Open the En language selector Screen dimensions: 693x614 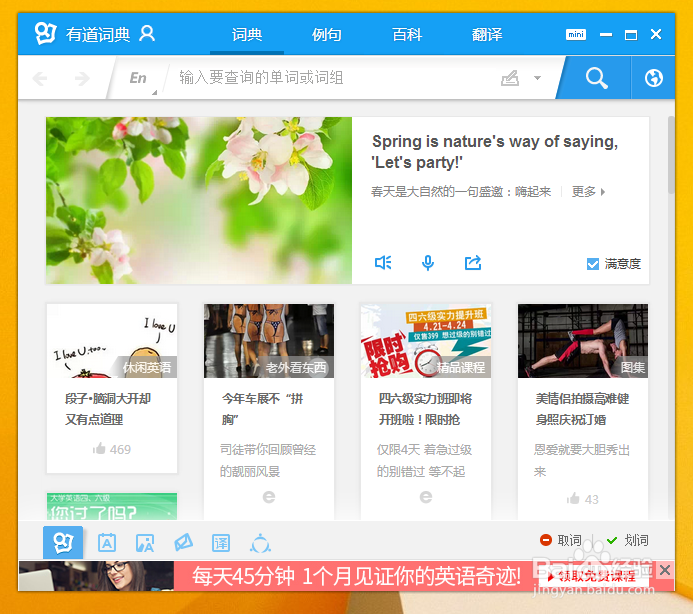click(x=138, y=78)
